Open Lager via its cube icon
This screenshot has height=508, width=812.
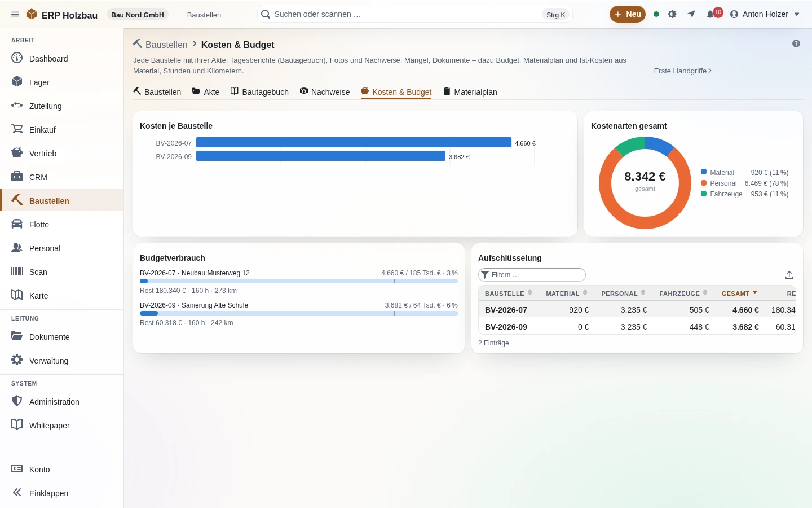[17, 82]
